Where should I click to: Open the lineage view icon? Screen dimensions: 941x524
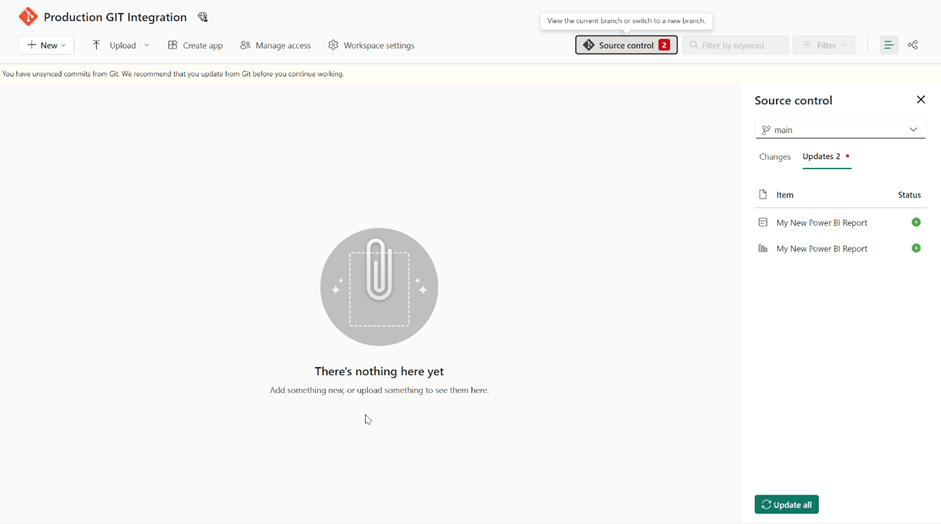pos(912,45)
